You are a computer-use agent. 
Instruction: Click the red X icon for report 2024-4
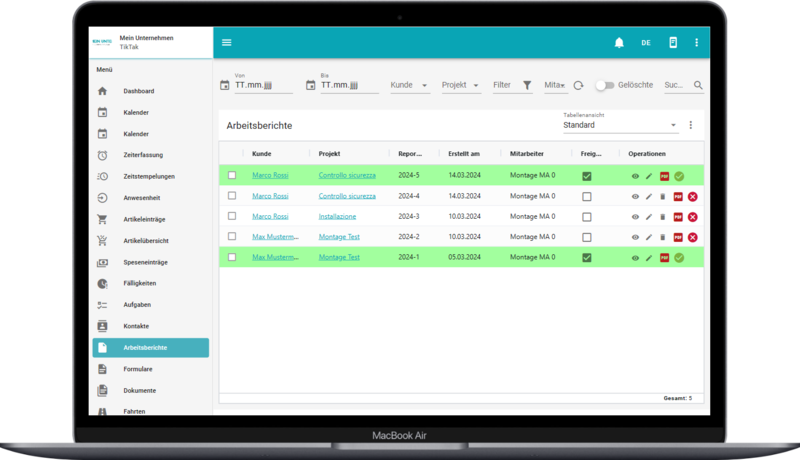click(692, 197)
